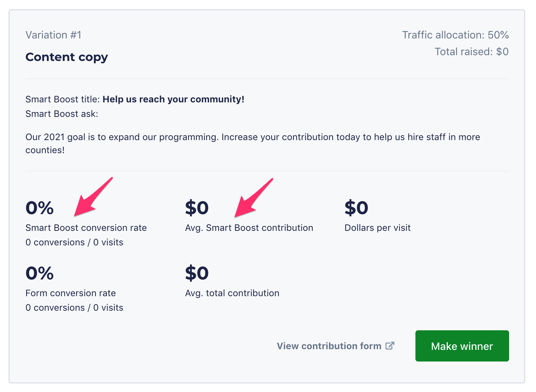Click the Avg. Smart Boost contribution label
The image size is (536, 392).
tap(249, 228)
